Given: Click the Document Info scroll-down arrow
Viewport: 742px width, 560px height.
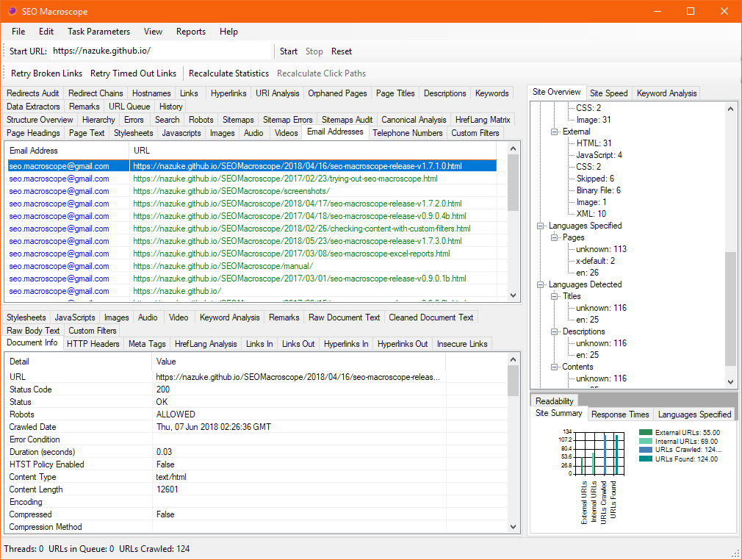Looking at the screenshot, I should click(x=513, y=527).
